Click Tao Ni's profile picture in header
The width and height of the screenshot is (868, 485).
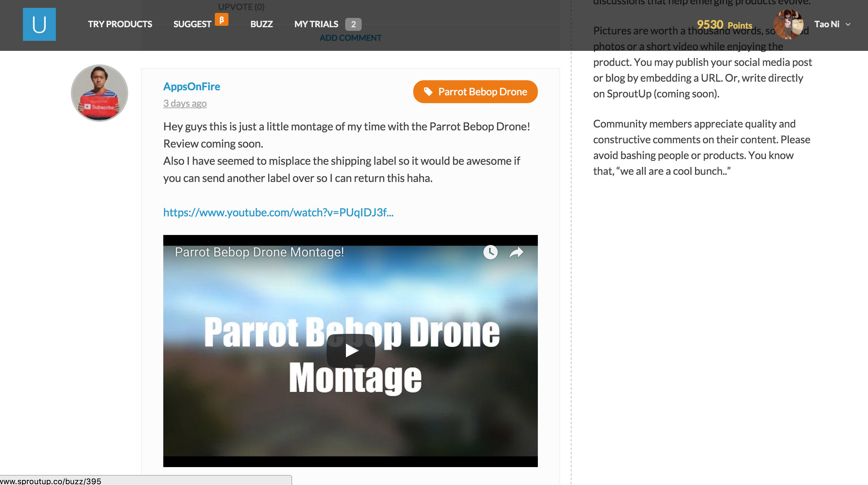(x=788, y=24)
